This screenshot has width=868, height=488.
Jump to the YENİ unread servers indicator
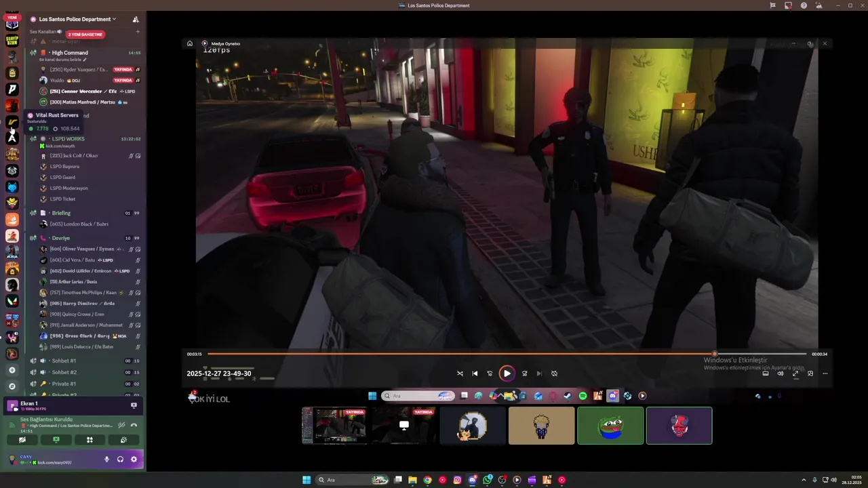(x=12, y=18)
